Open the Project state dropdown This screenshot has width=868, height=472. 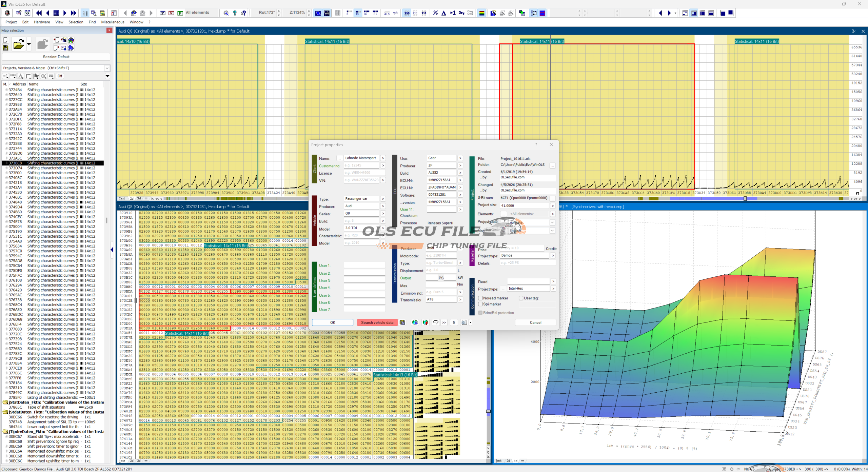coord(552,222)
